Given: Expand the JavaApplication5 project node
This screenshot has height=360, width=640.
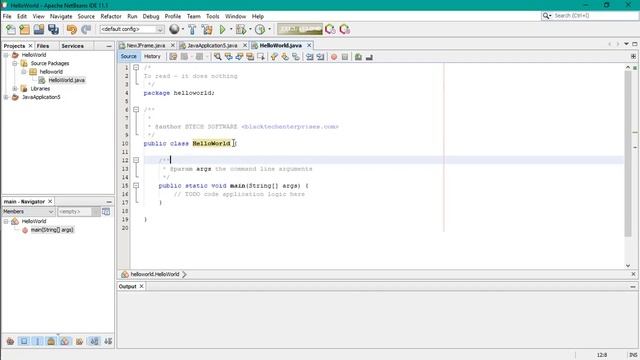Looking at the screenshot, I should (x=6, y=97).
